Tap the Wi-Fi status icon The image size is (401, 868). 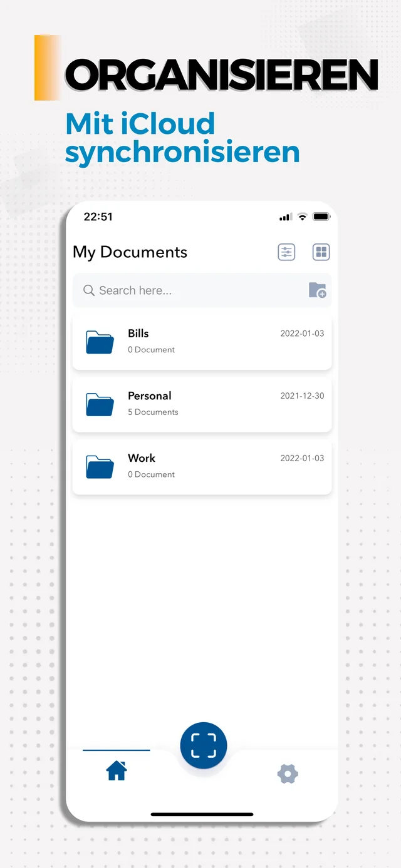[302, 217]
